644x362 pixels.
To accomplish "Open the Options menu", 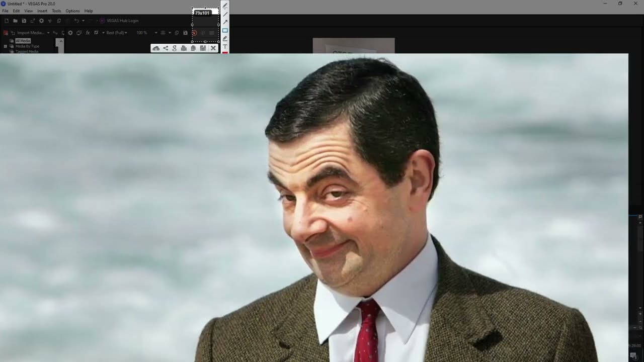I will point(72,11).
